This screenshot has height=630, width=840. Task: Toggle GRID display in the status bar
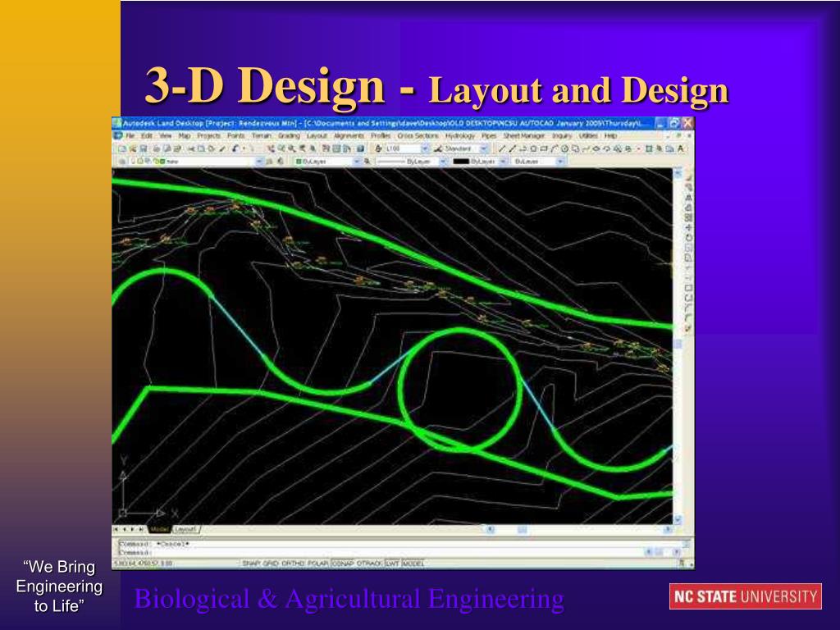tap(271, 563)
